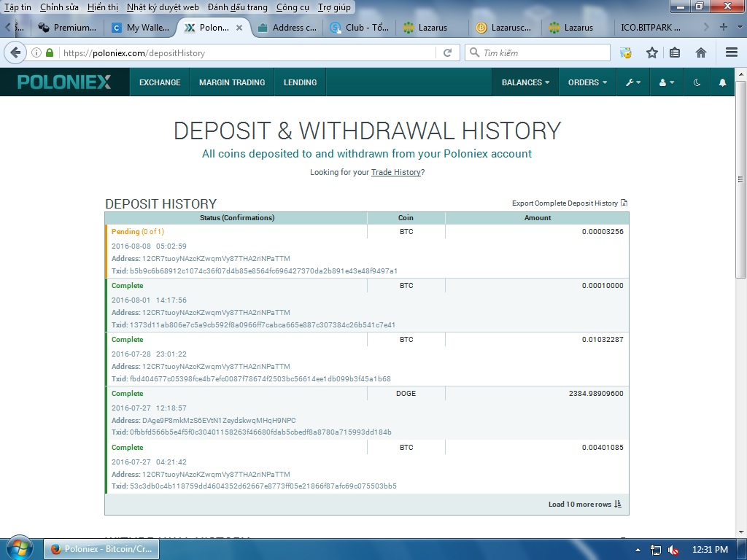This screenshot has height=560, width=747.
Task: Open a new tab with plus button
Action: [x=723, y=27]
